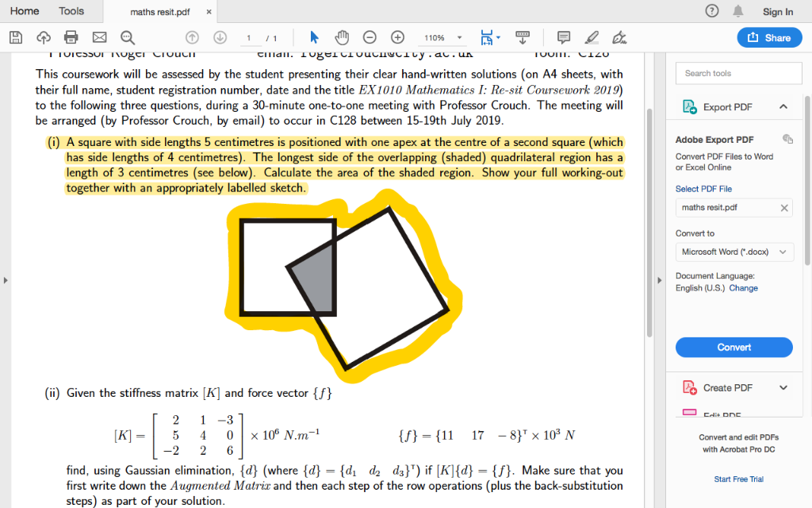The width and height of the screenshot is (812, 508).
Task: Click the Export PDF tool icon
Action: [689, 107]
